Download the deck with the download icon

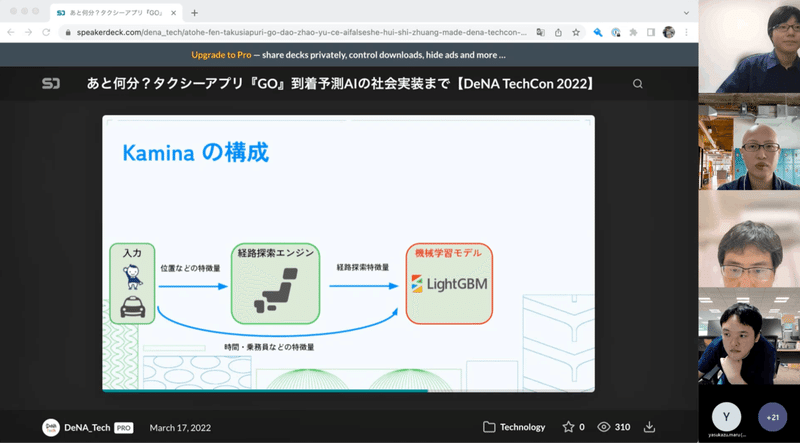coord(649,427)
